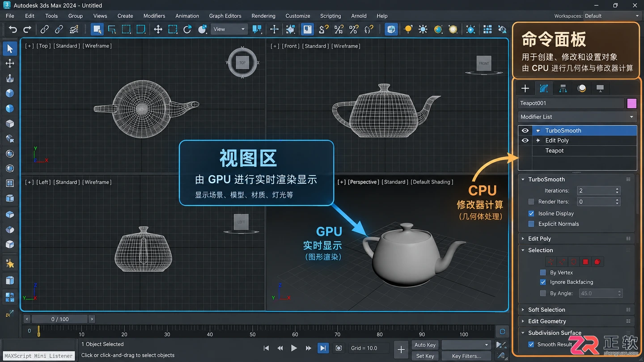Open the Rendering menu
644x362 pixels.
tap(263, 16)
